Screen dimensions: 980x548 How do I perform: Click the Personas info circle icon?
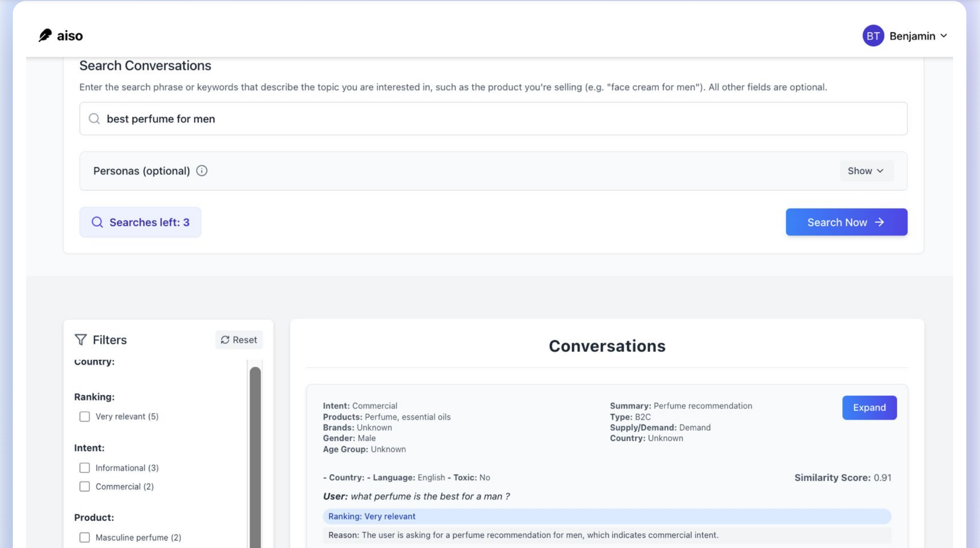(x=202, y=171)
